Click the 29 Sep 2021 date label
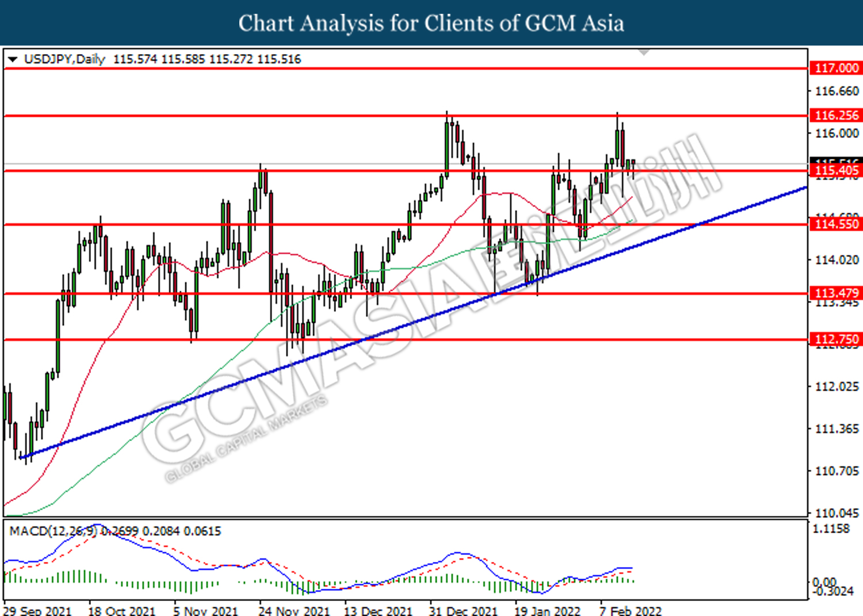The image size is (863, 616). pos(37,610)
